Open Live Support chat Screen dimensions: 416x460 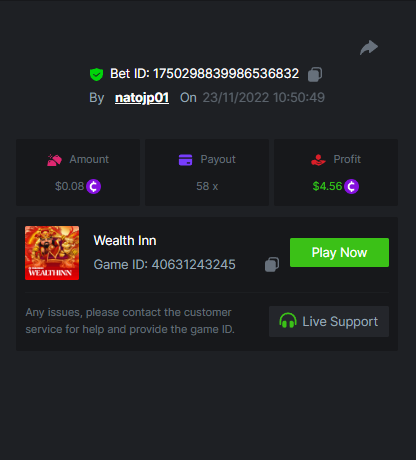point(329,321)
